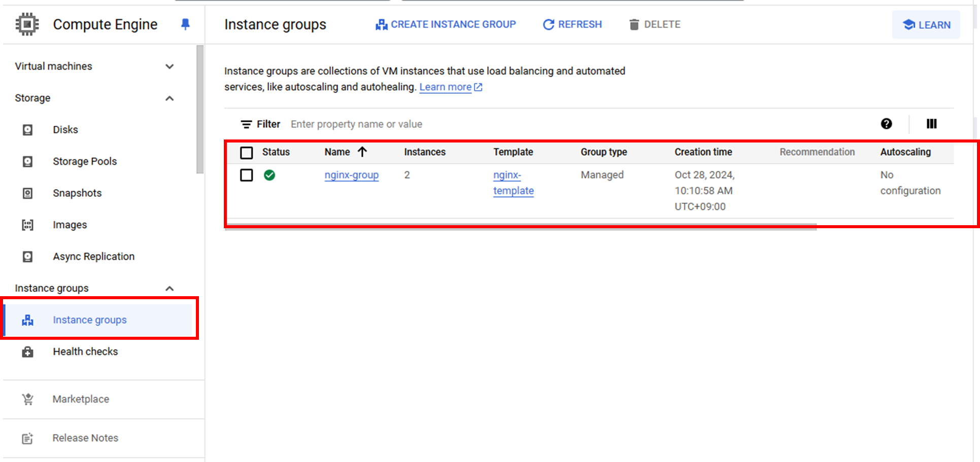Open the column display options icon

coord(931,124)
